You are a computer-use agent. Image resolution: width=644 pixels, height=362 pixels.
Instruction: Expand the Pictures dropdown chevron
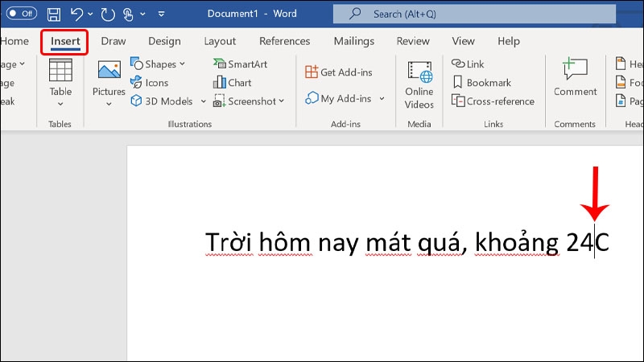point(109,105)
